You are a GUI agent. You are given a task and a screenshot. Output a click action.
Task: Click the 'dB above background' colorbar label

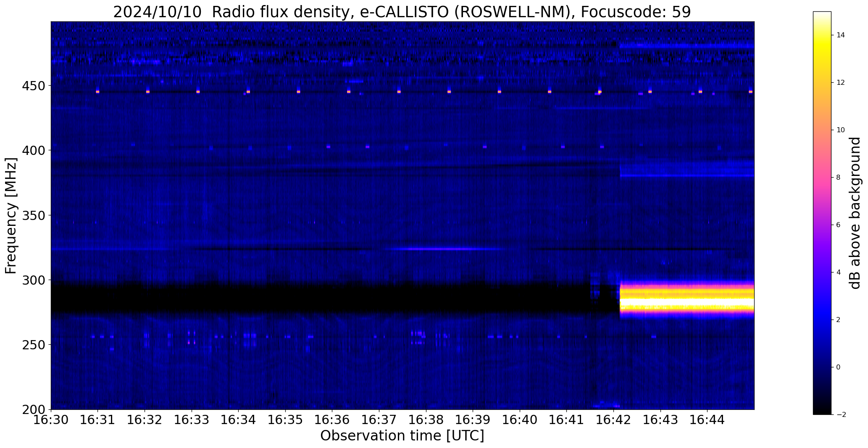pos(855,213)
